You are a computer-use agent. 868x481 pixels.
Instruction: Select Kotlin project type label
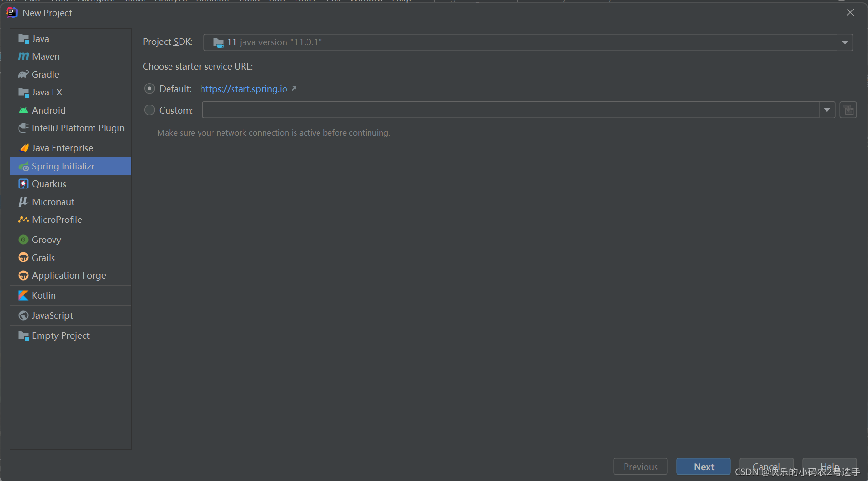click(x=44, y=295)
